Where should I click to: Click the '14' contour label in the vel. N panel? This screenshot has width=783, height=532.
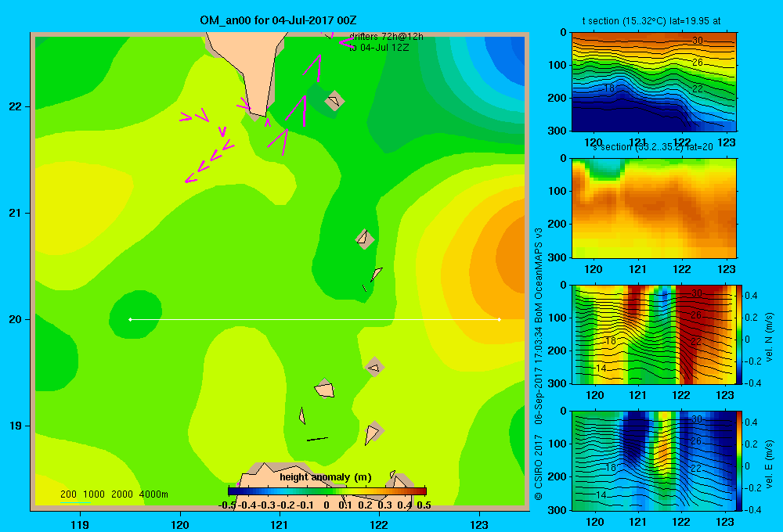tap(601, 368)
